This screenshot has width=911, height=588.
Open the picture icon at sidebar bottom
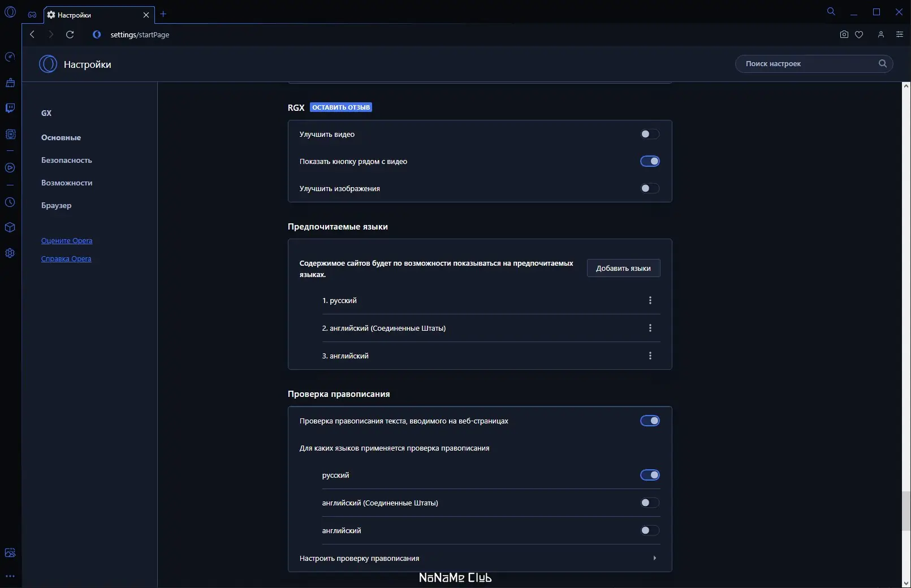(x=10, y=553)
